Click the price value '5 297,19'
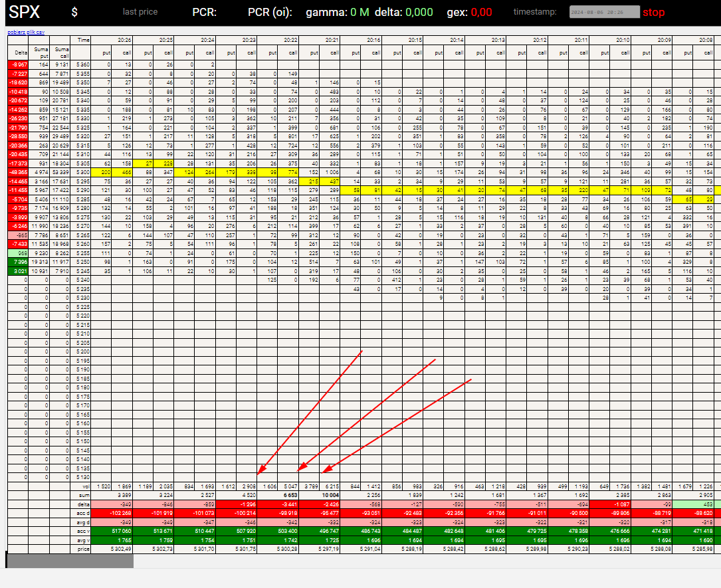Viewport: 721px width, 588px height. 320,549
